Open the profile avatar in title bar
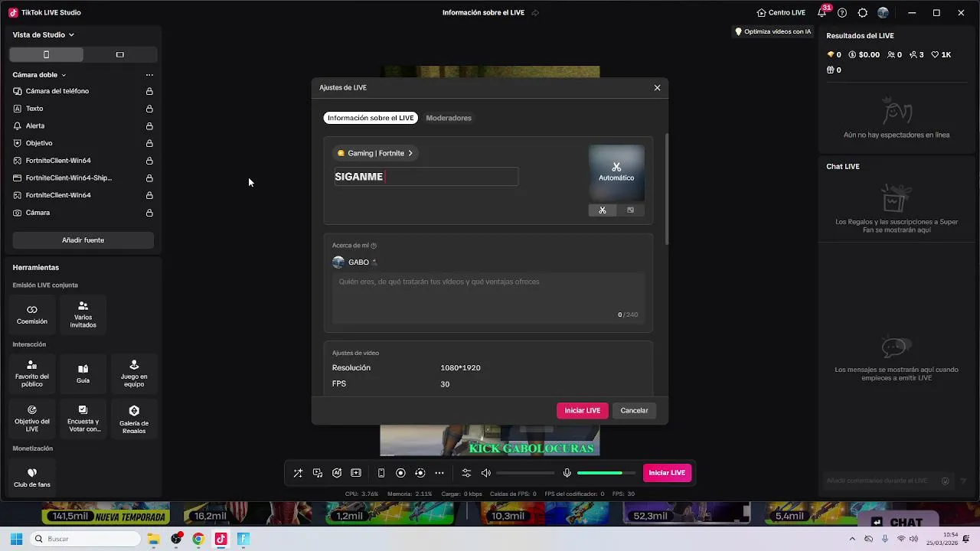This screenshot has height=551, width=980. [x=883, y=13]
